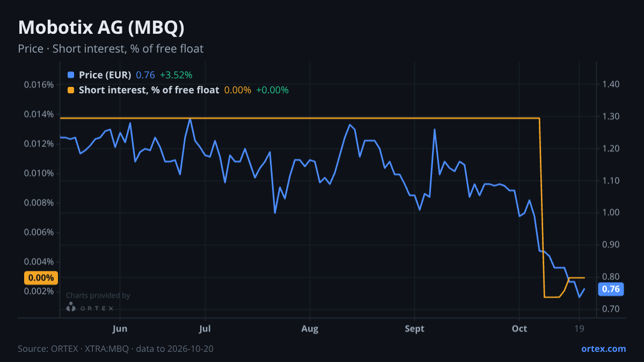Click the 0.016% left axis label
The width and height of the screenshot is (644, 362).
(39, 85)
